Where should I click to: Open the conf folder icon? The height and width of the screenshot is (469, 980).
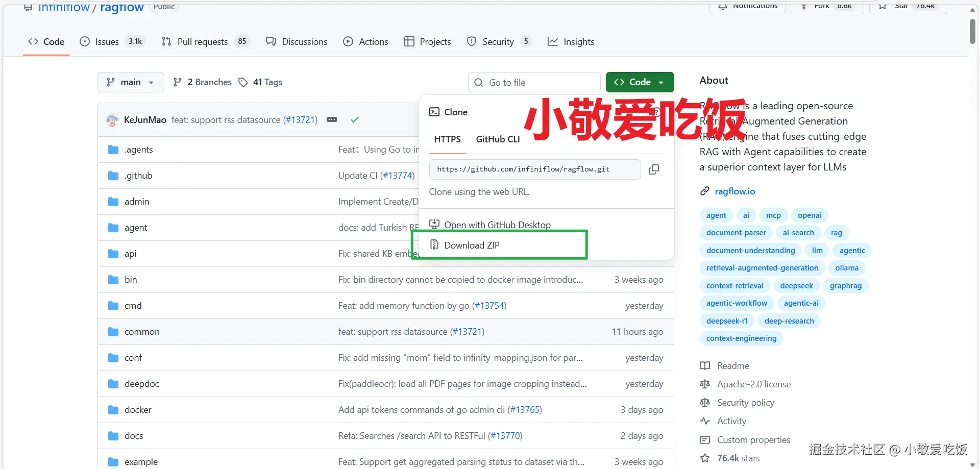[x=113, y=358]
